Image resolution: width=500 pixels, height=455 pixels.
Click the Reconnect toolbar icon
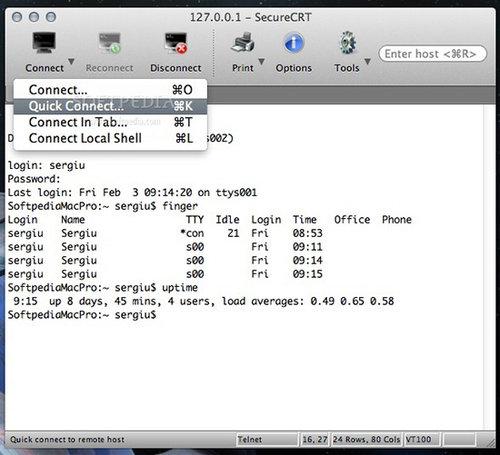coord(110,43)
